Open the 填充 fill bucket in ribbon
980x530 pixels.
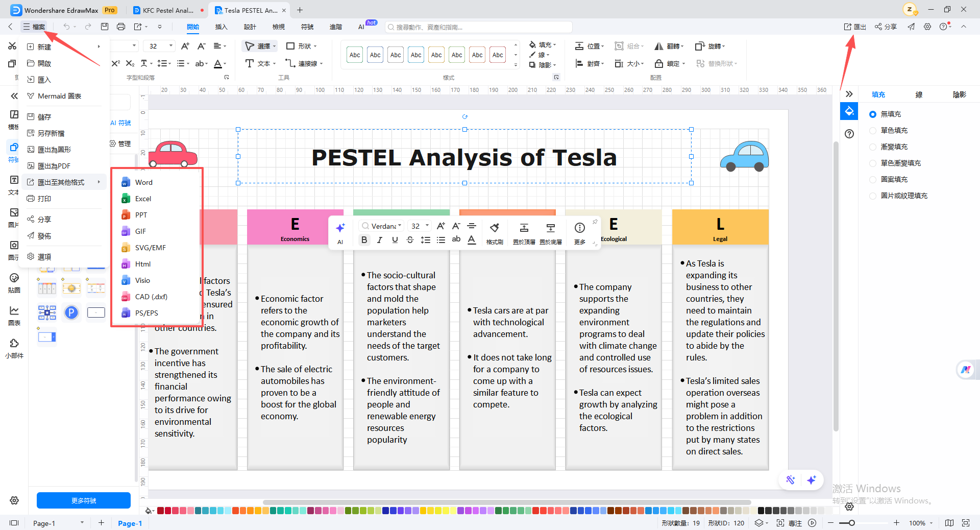click(x=543, y=45)
